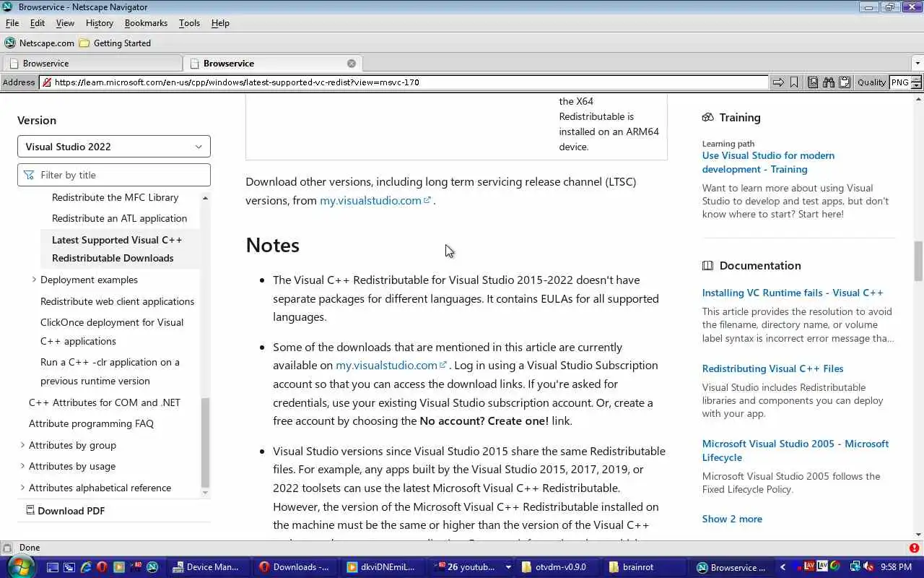The height and width of the screenshot is (578, 924).
Task: Increase Quality with the up stepper arrow
Action: (917, 79)
